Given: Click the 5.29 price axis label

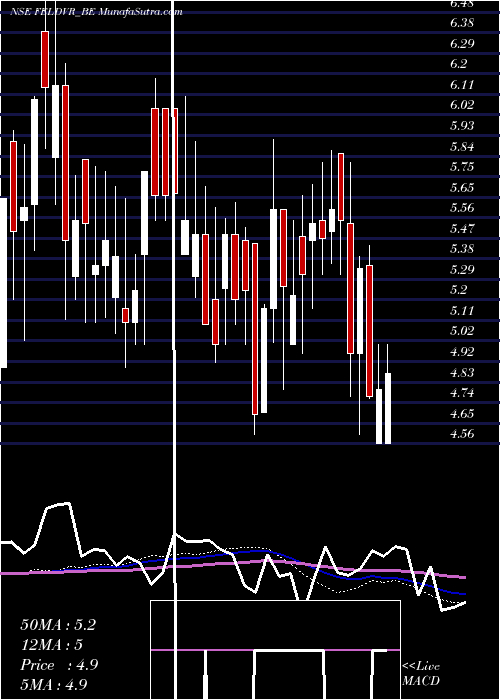Looking at the screenshot, I should tap(462, 270).
